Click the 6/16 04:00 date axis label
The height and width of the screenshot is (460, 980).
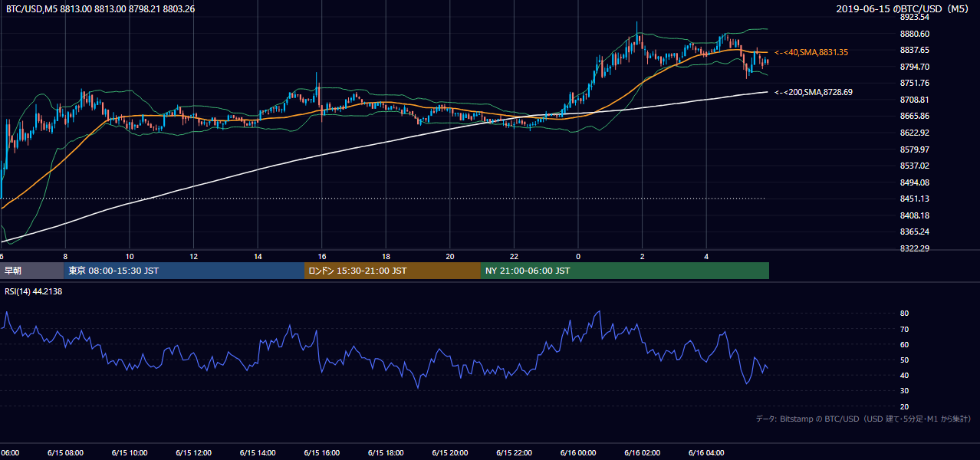[x=706, y=453]
